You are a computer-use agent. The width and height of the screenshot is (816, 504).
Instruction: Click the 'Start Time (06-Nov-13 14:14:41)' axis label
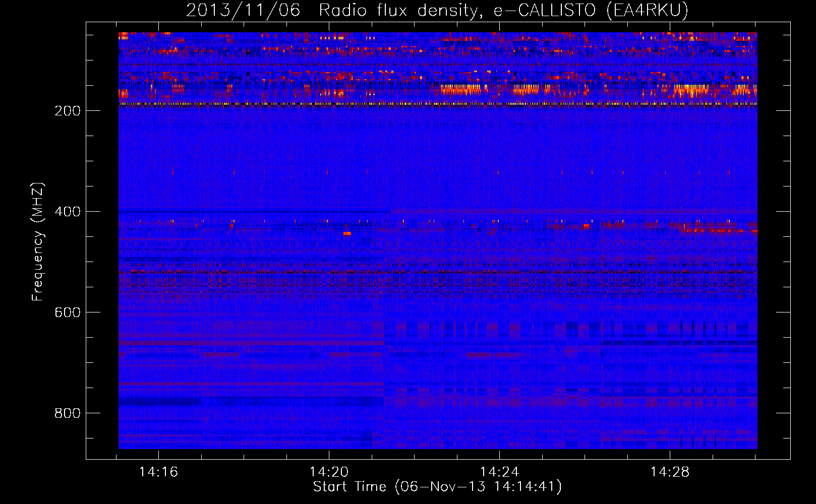click(437, 487)
